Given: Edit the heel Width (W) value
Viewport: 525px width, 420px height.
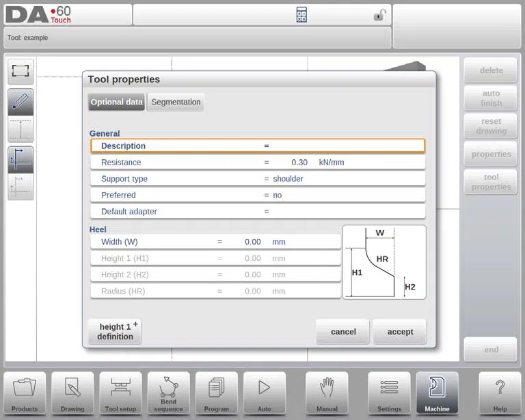Looking at the screenshot, I should pyautogui.click(x=252, y=242).
